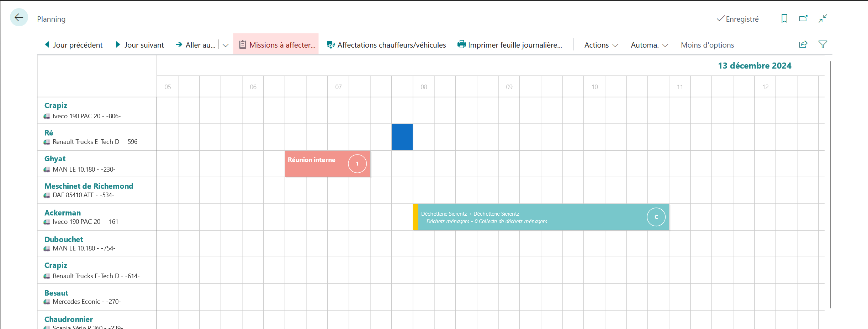Expand the Aller au dropdown arrow

[x=226, y=45]
